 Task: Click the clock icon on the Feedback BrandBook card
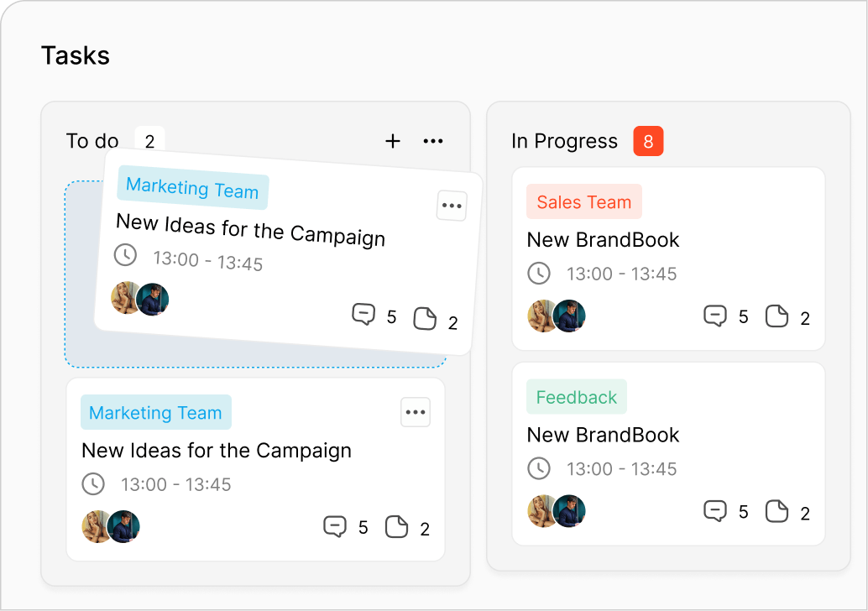point(540,468)
